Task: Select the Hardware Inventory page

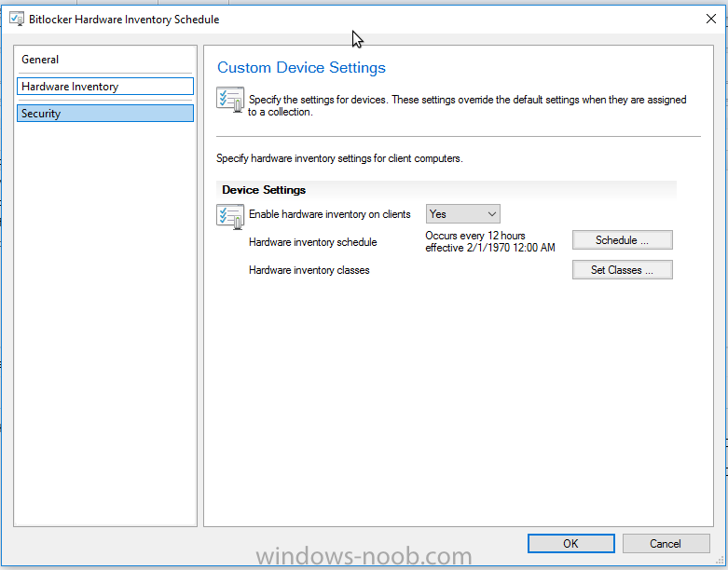Action: click(105, 87)
